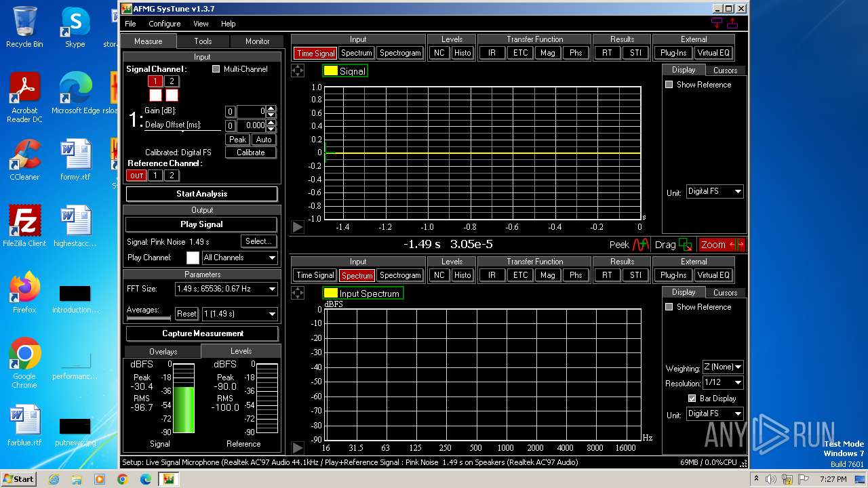Click the Gain value input field
The image size is (868, 488).
[x=251, y=111]
